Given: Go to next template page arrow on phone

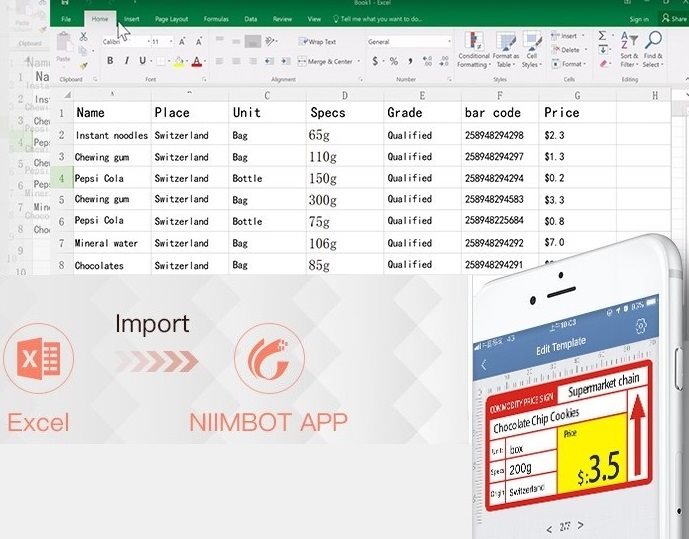Looking at the screenshot, I should click(580, 525).
